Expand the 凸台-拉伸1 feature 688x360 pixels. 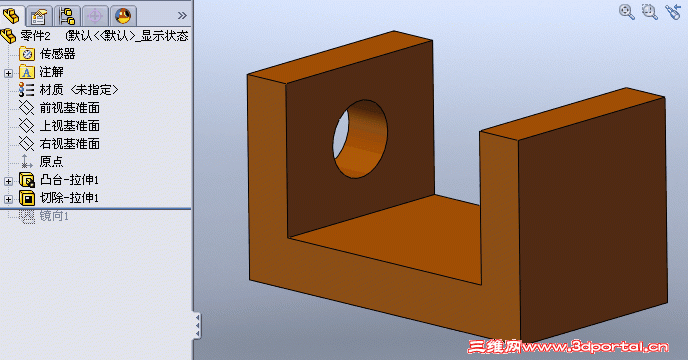8,181
